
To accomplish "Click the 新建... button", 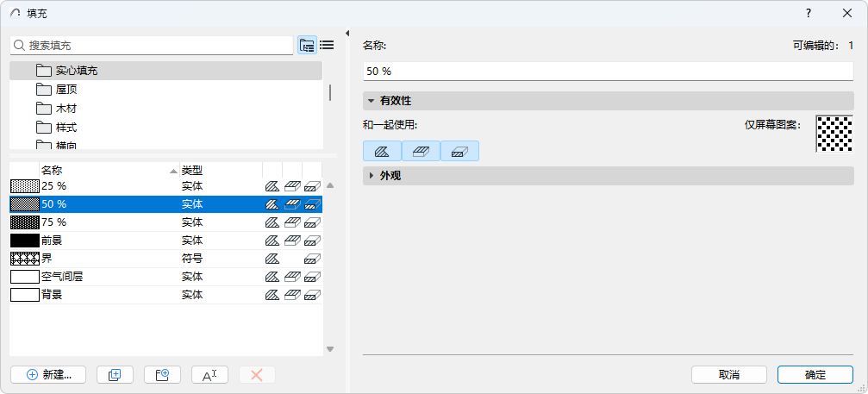I will coord(48,375).
